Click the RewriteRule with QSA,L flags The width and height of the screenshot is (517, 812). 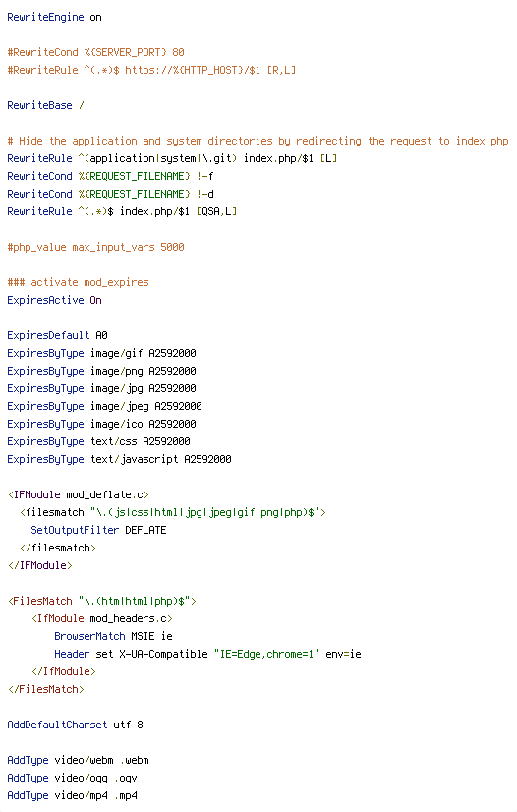(122, 211)
